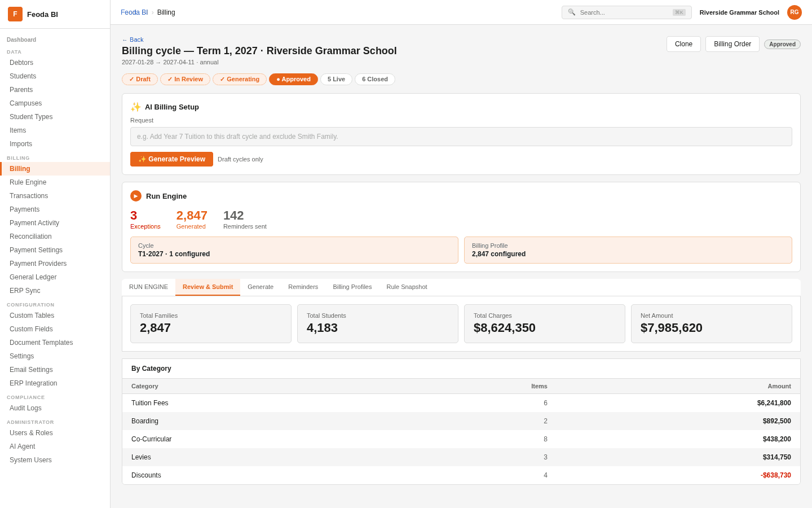The height and width of the screenshot is (508, 812).
Task: Open the RG user avatar menu
Action: click(795, 12)
